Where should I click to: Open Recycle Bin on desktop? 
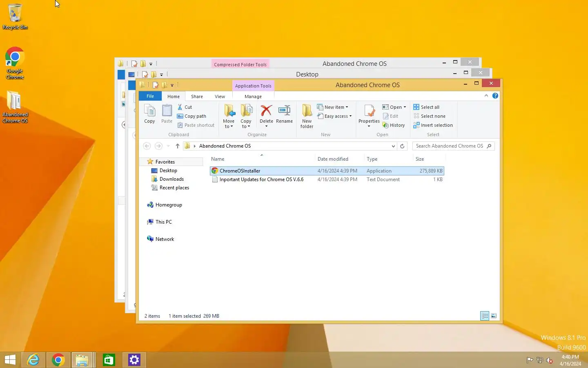click(15, 17)
